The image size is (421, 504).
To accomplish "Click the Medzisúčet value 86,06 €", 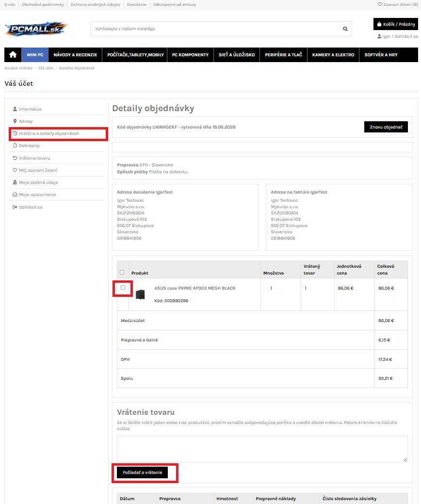I will (x=386, y=321).
